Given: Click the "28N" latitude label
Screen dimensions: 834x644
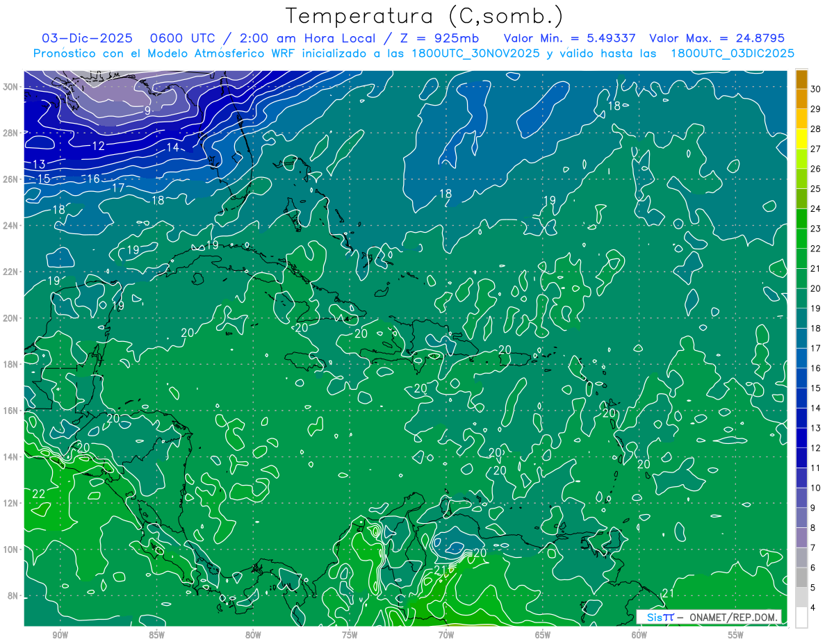Looking at the screenshot, I should 12,133.
